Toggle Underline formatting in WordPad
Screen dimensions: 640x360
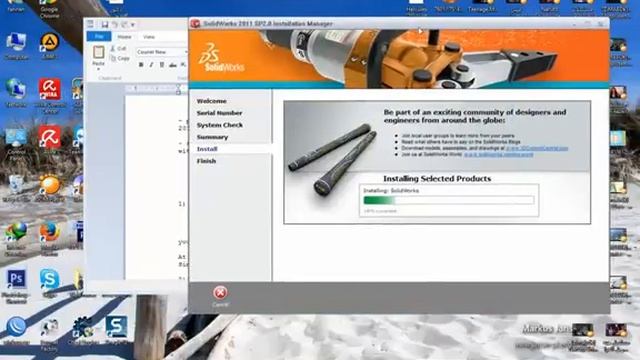point(162,64)
